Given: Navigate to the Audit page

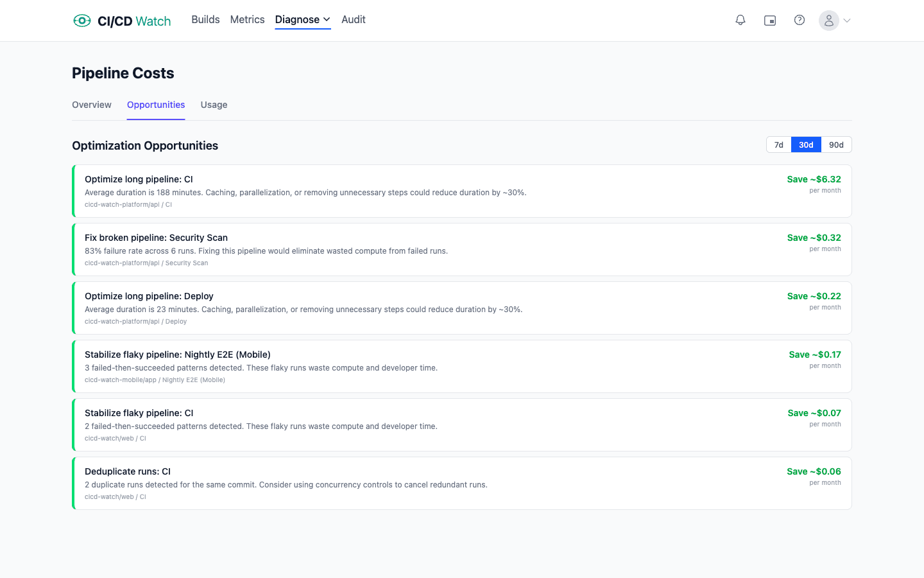Looking at the screenshot, I should pyautogui.click(x=354, y=20).
